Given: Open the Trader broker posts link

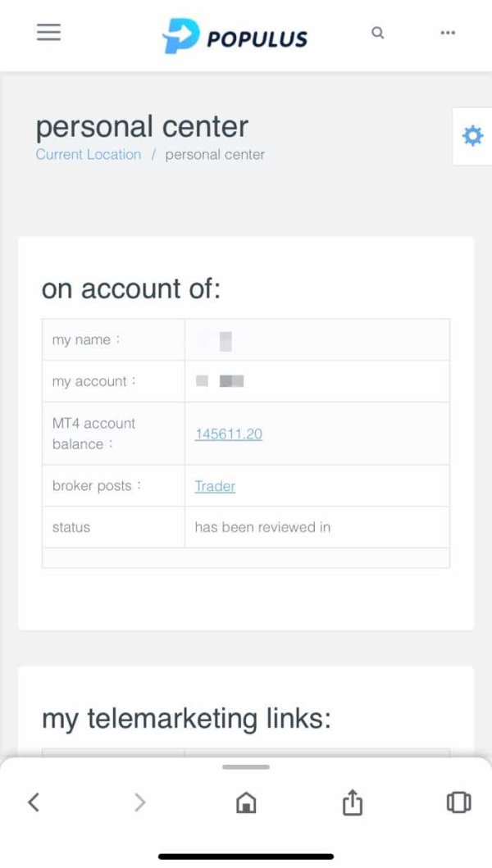Looking at the screenshot, I should click(x=215, y=486).
